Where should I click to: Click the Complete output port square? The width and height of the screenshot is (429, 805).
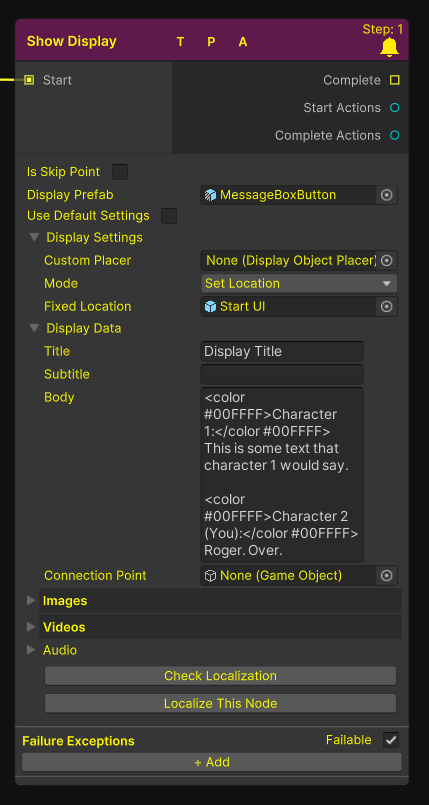coord(394,80)
